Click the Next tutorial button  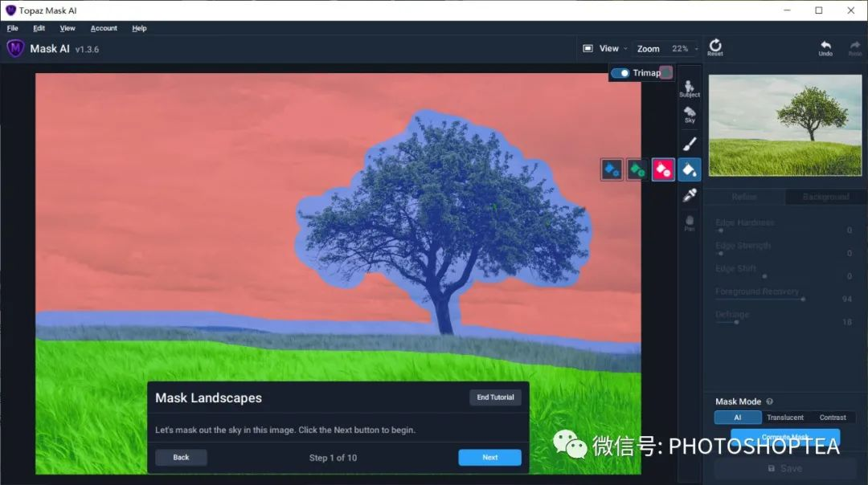(x=489, y=458)
